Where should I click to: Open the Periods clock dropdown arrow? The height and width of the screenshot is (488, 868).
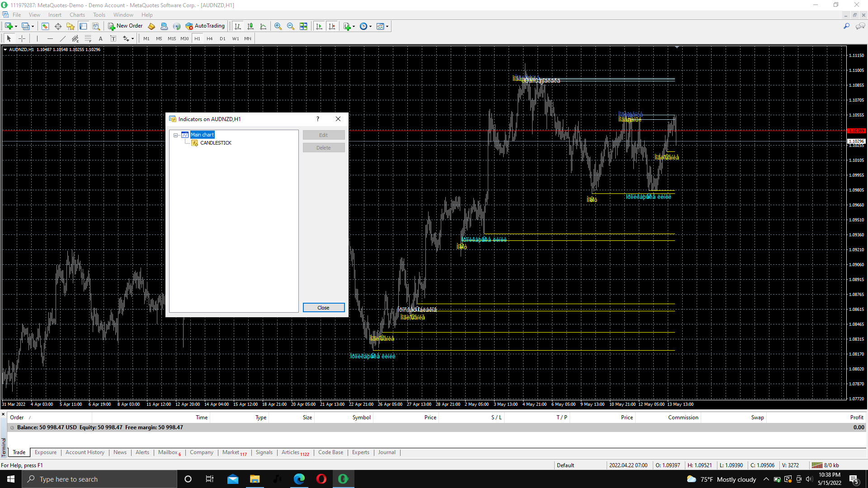pos(371,27)
